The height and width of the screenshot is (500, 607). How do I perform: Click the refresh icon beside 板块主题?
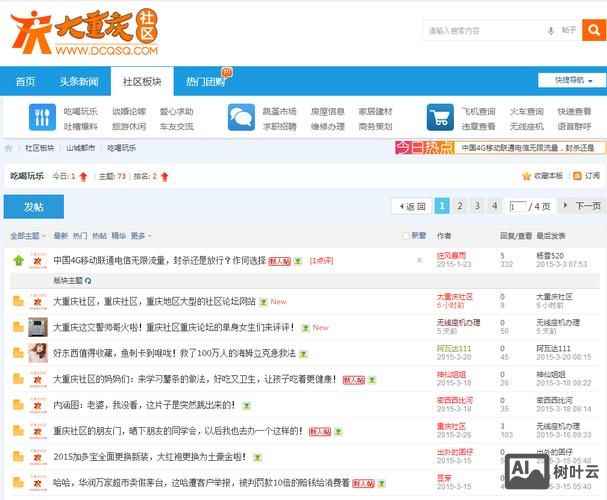tap(88, 281)
